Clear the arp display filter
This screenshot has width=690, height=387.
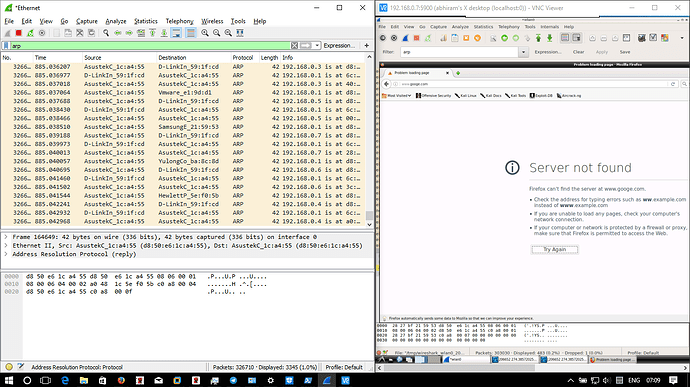[x=294, y=45]
